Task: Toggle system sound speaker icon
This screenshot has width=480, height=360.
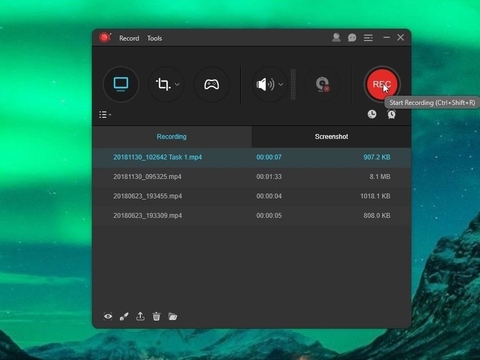Action: (265, 85)
